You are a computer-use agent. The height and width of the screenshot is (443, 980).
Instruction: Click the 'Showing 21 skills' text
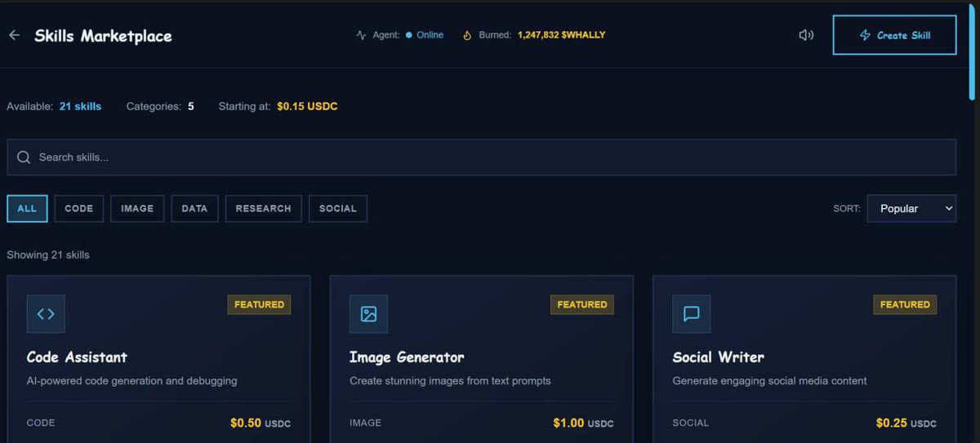[x=48, y=255]
